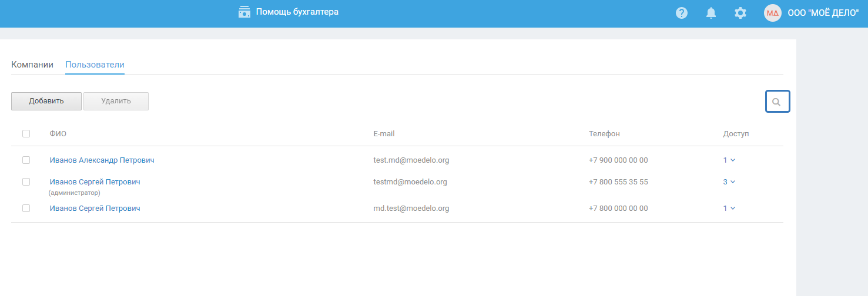Open the notifications bell

(711, 13)
